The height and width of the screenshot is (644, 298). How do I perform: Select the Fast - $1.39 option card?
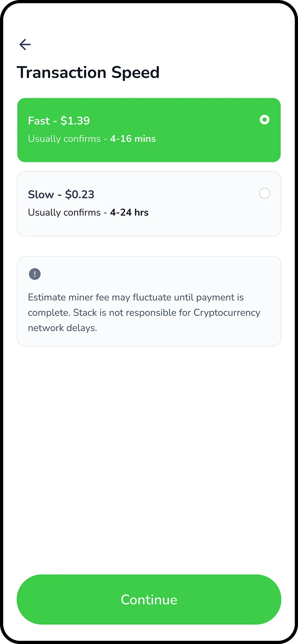pyautogui.click(x=149, y=130)
